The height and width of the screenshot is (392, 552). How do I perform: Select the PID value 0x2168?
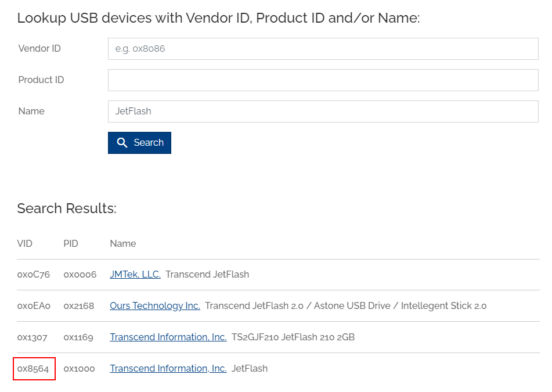coord(79,306)
